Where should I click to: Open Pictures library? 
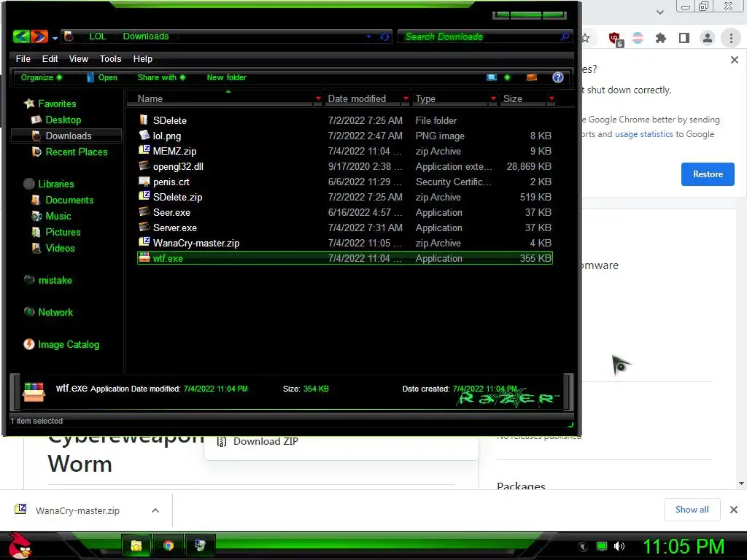(55, 232)
